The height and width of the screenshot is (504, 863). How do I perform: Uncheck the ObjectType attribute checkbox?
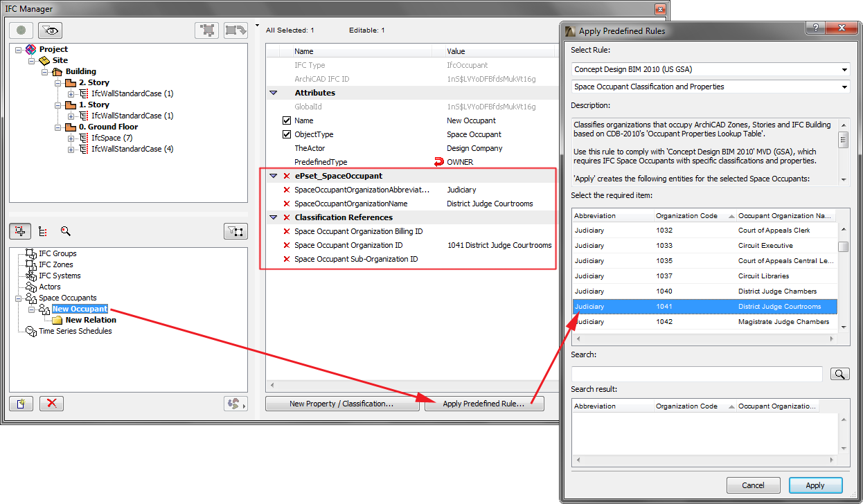[x=287, y=134]
